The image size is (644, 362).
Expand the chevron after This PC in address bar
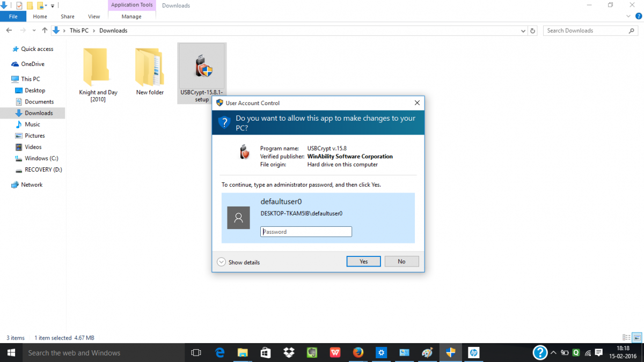click(x=94, y=31)
